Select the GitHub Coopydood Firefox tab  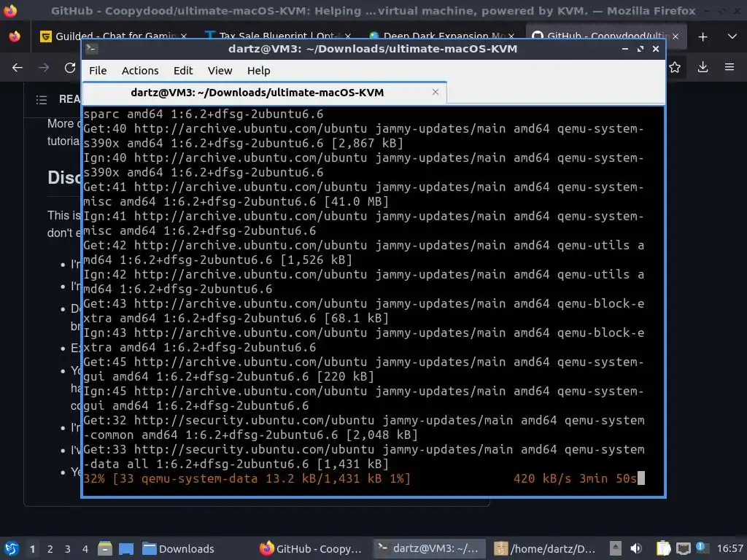pyautogui.click(x=605, y=36)
